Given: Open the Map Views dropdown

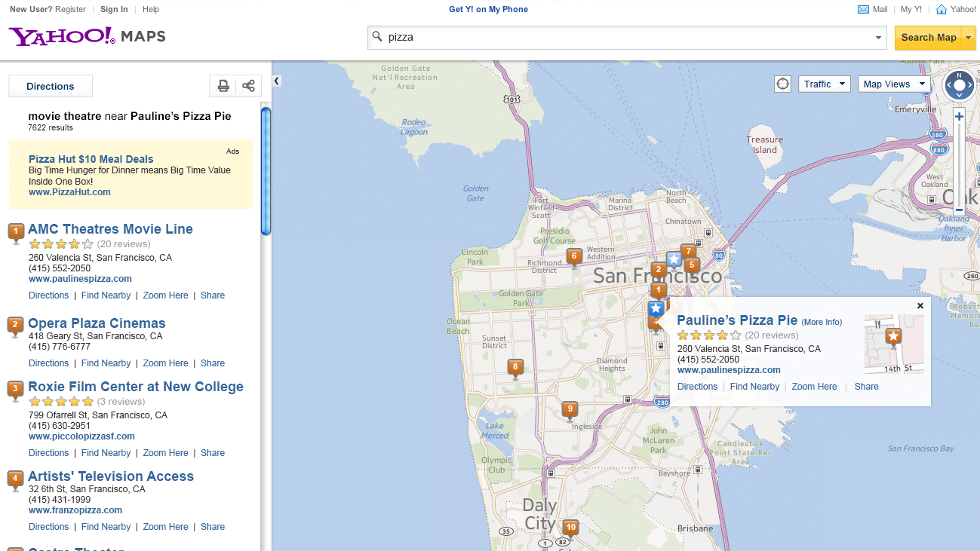Looking at the screenshot, I should [893, 84].
